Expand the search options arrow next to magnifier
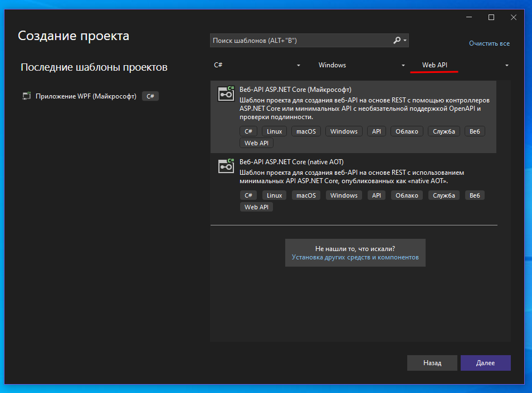Screen dimensions: 532x393 tap(405, 41)
